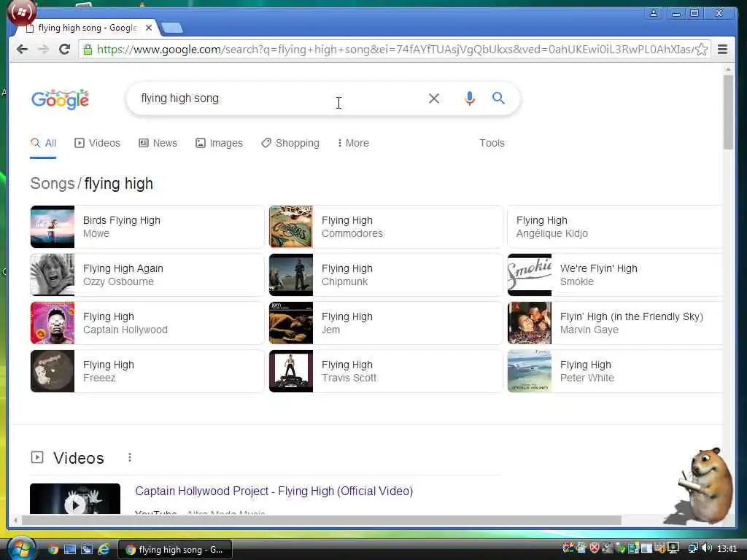Click the Travis Scott album thumbnail
The height and width of the screenshot is (560, 747).
[x=291, y=371]
